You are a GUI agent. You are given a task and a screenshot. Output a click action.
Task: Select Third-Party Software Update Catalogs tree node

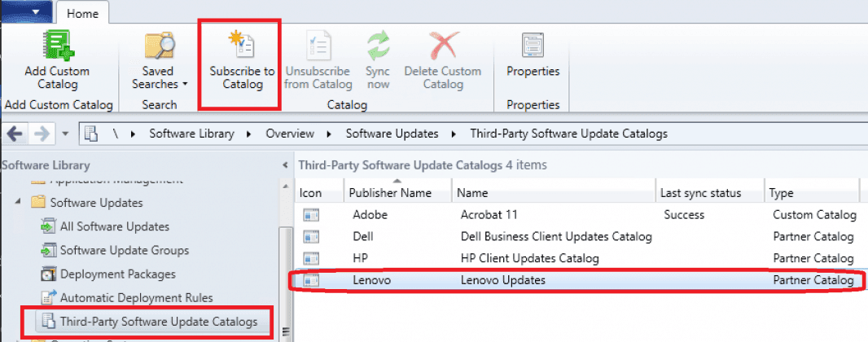pyautogui.click(x=159, y=322)
